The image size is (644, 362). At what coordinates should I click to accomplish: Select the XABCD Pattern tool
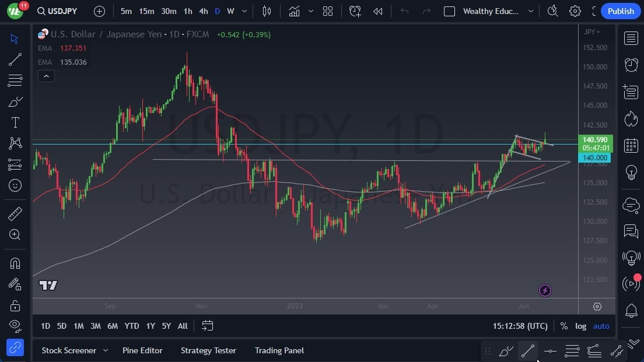15,143
